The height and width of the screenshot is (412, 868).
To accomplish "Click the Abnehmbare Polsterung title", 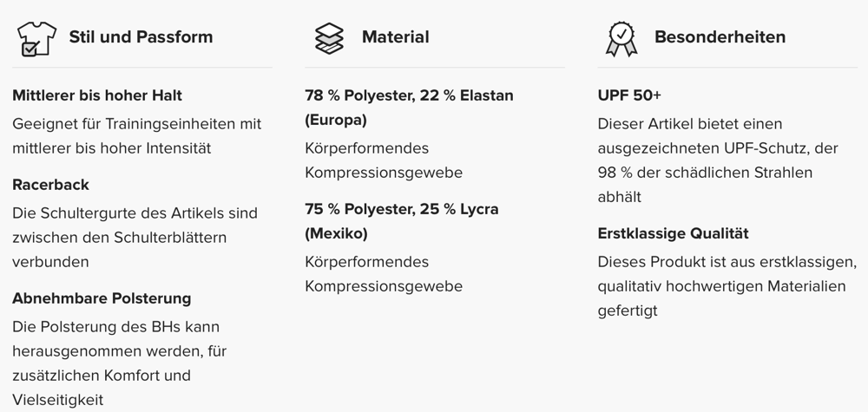I will click(102, 298).
